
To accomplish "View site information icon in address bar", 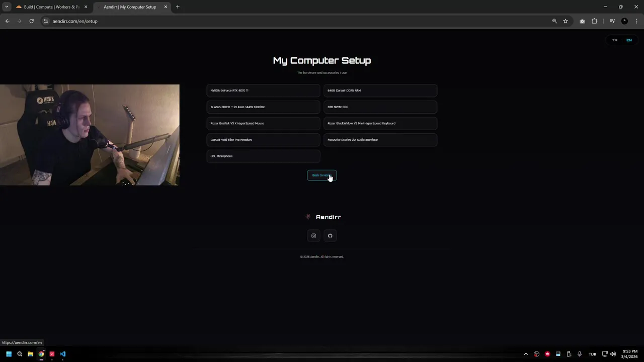I will click(x=46, y=21).
